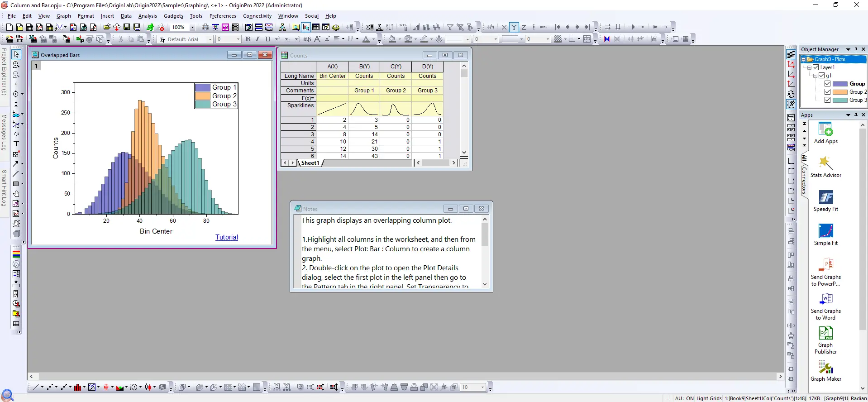Uncheck the Layer1 checkbox in Object Manager

coord(816,67)
